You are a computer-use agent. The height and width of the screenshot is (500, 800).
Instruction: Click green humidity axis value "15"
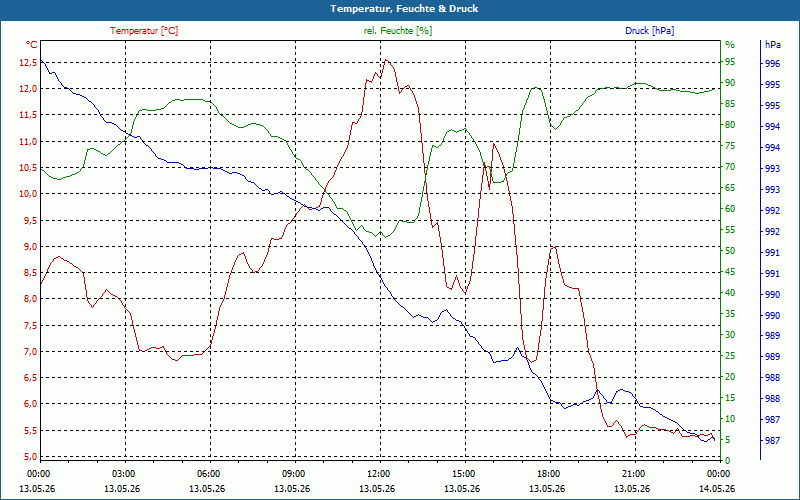click(x=730, y=398)
